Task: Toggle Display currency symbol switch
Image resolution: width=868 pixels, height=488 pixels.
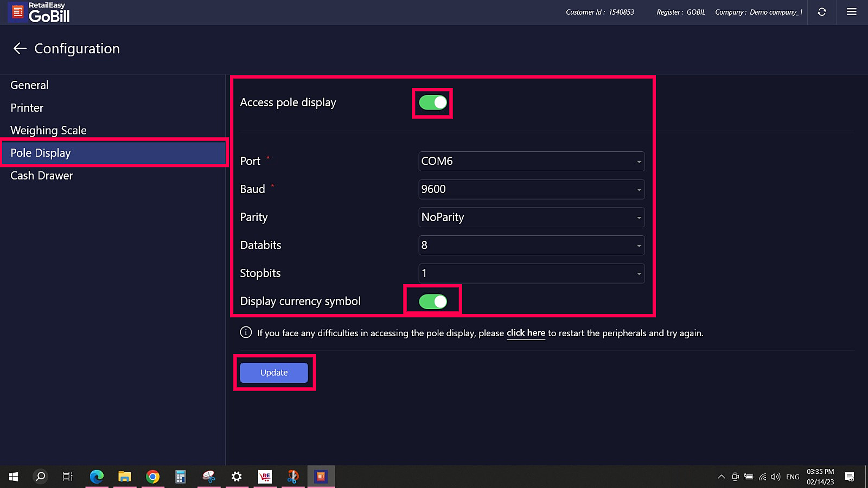Action: 433,301
